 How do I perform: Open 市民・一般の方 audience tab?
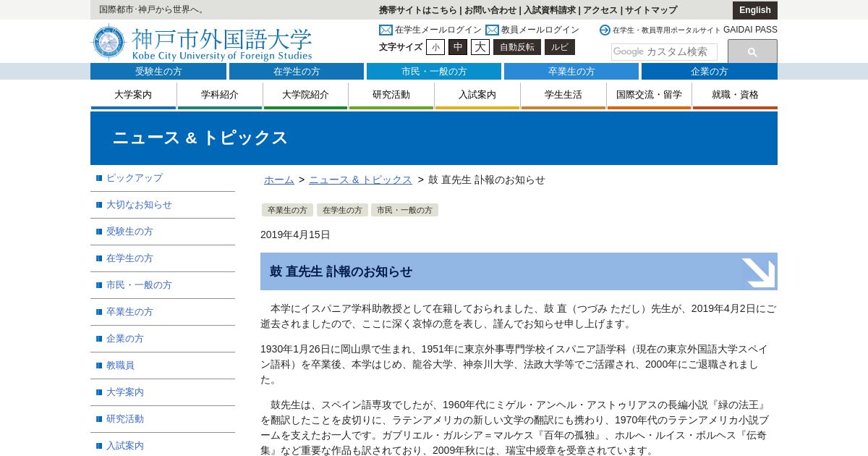click(x=434, y=71)
